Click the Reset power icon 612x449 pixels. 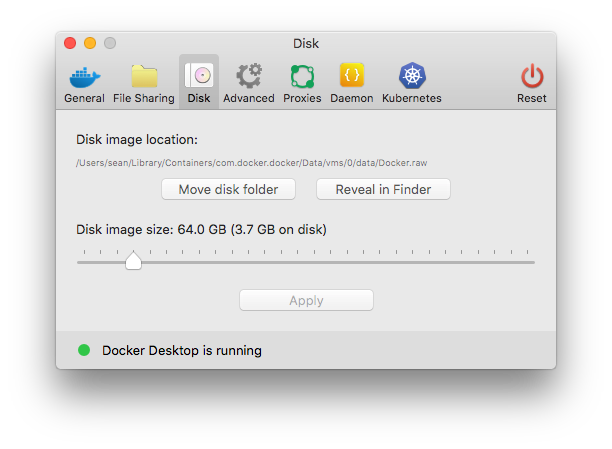(532, 76)
